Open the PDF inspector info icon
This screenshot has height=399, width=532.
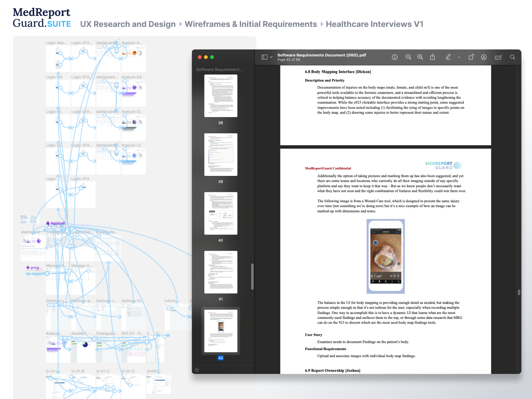(x=395, y=57)
